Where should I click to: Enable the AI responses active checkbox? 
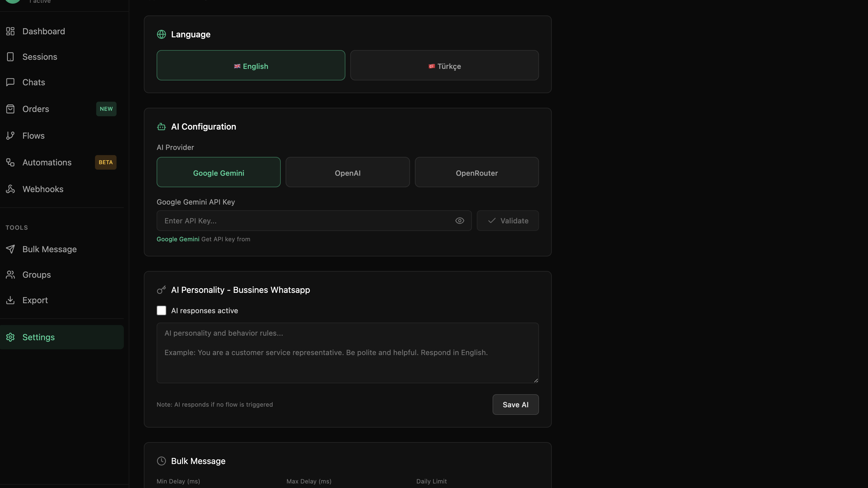(161, 310)
